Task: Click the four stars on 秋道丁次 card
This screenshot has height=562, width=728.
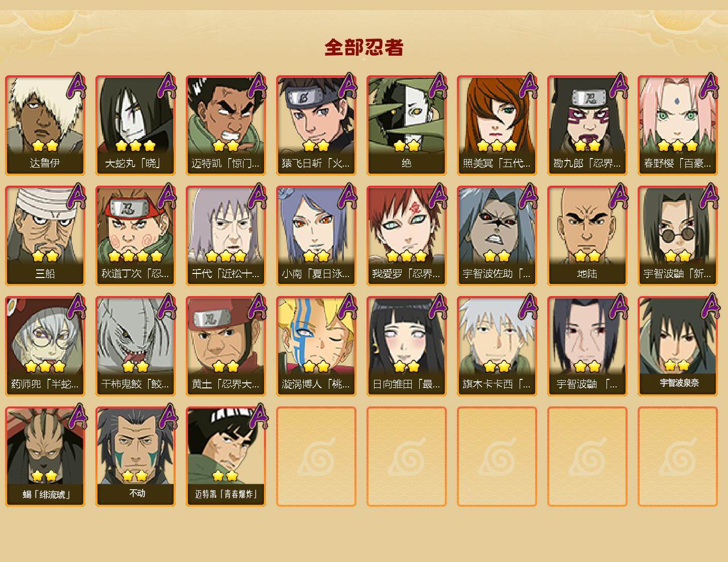Action: click(136, 256)
